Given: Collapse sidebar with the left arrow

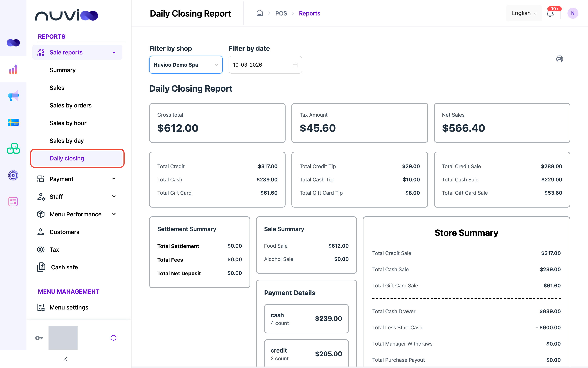Looking at the screenshot, I should [66, 359].
